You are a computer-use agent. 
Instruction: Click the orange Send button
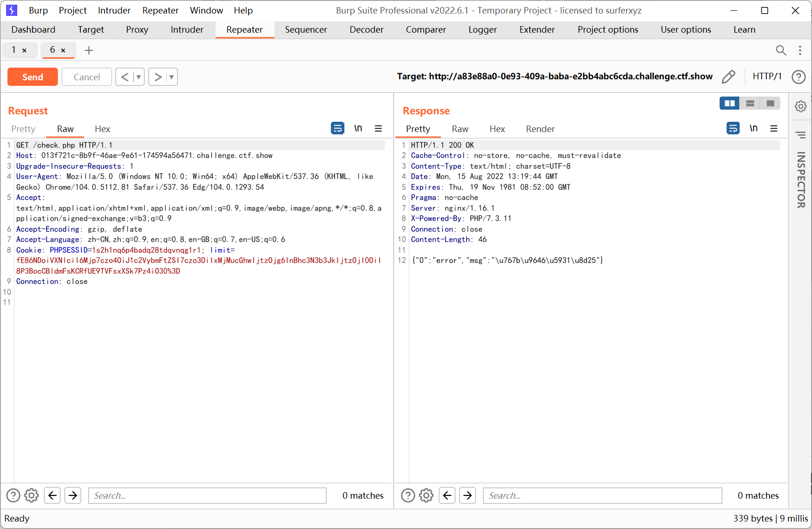33,77
